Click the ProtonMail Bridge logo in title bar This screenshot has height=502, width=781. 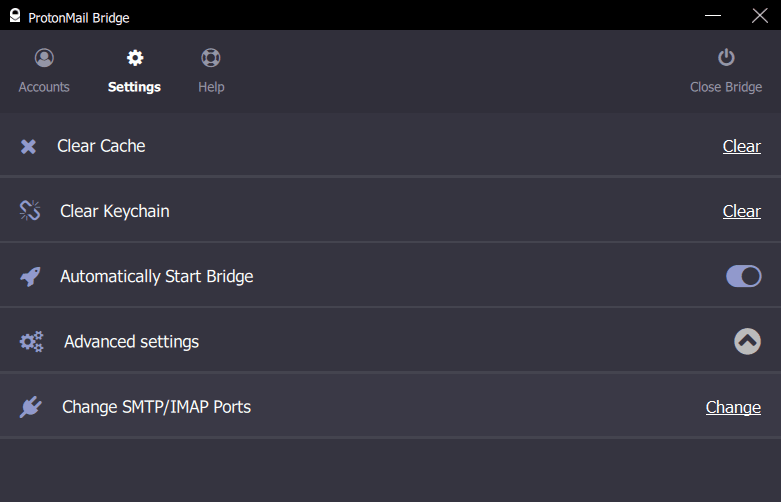coord(15,15)
